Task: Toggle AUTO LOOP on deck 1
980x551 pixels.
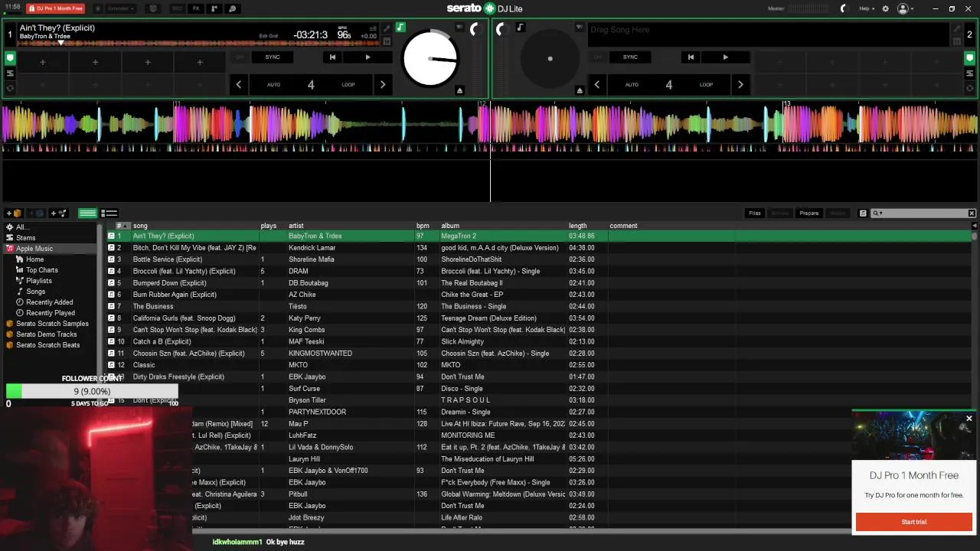Action: click(311, 84)
